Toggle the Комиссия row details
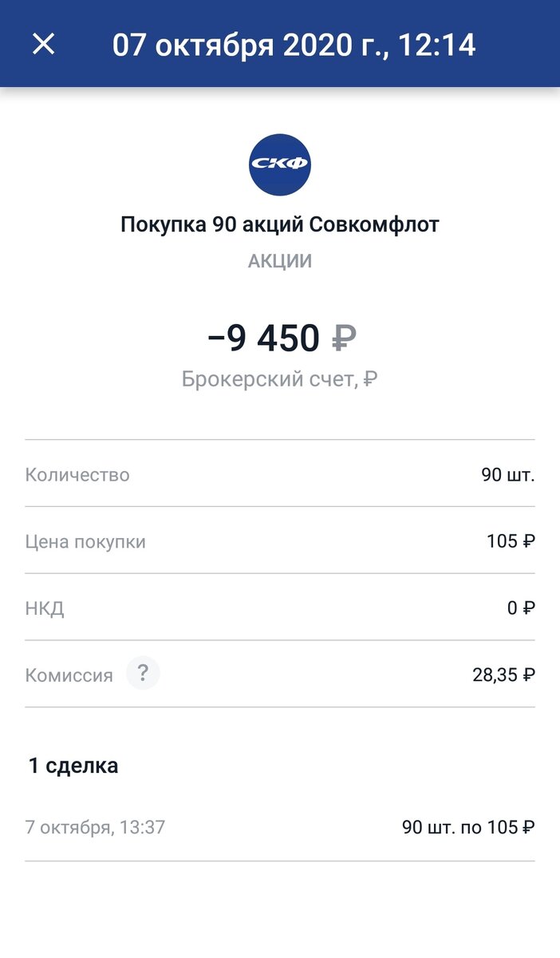This screenshot has height=958, width=560. click(280, 673)
